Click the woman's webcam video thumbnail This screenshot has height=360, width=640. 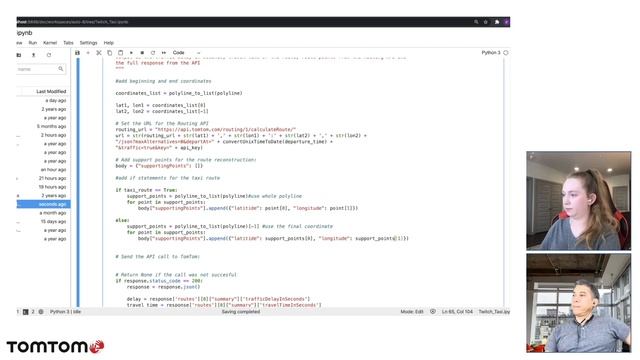click(x=578, y=201)
